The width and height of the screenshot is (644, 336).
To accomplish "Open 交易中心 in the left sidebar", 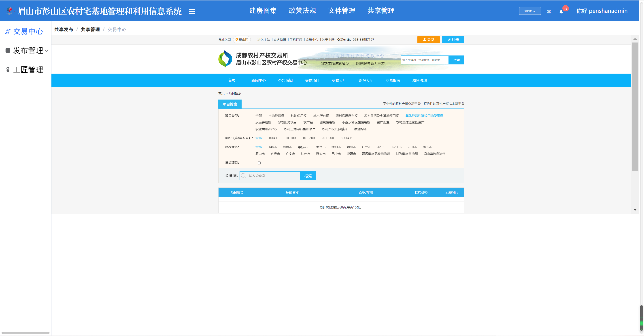I will click(28, 32).
